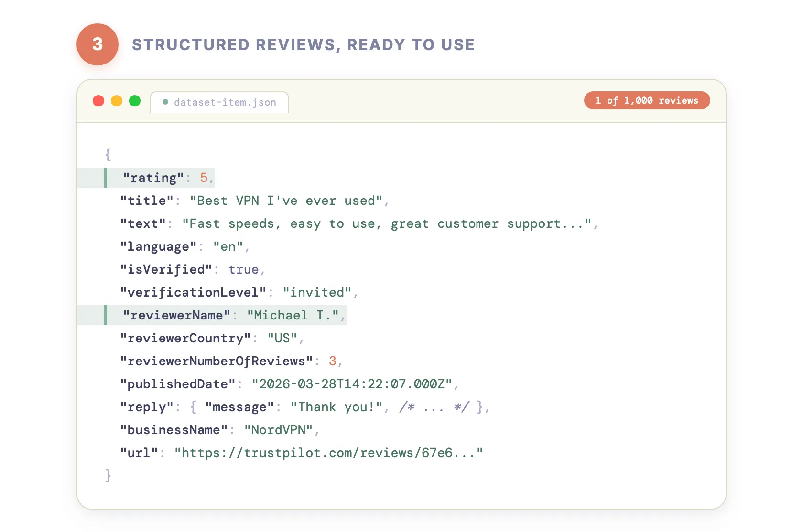The height and width of the screenshot is (532, 803).
Task: Click the rating value of 5
Action: 204,178
